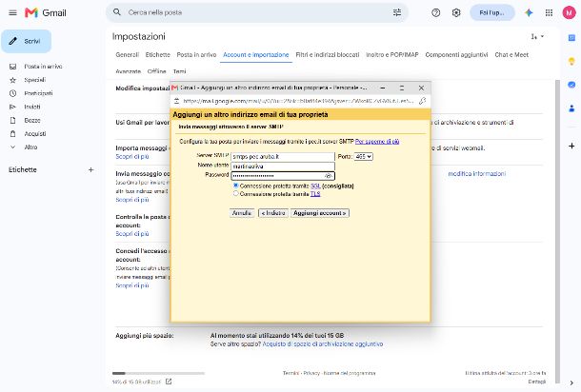Image resolution: width=581 pixels, height=392 pixels.
Task: Open Google apps grid icon
Action: [x=549, y=12]
